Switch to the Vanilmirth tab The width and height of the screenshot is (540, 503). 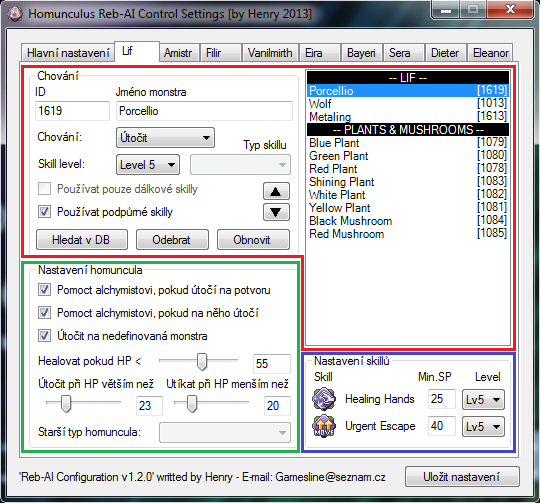point(270,53)
